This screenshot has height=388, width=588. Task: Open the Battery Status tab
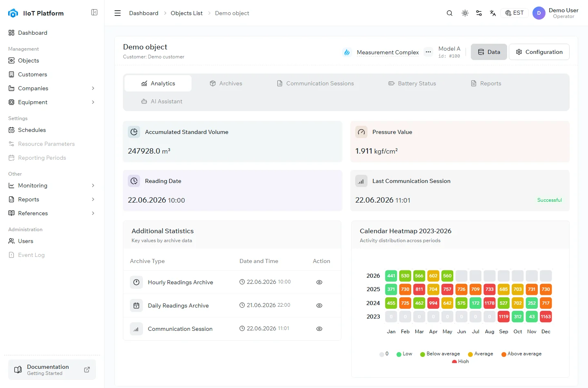[x=412, y=83]
